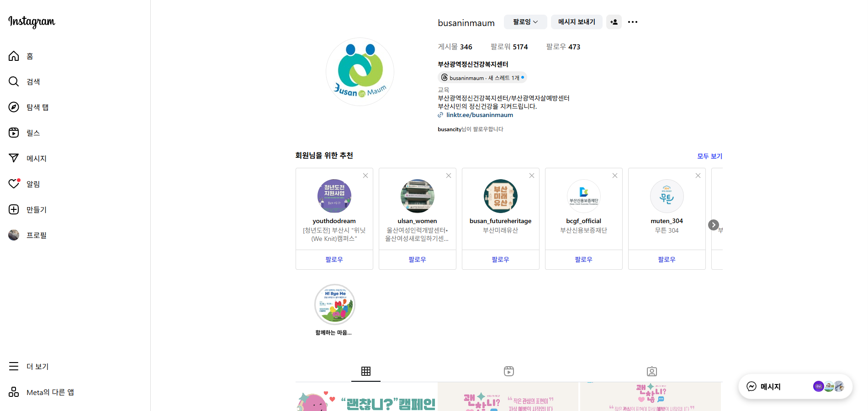Open the story highlight thumbnail
Screen dimensions: 868x411
[334, 304]
